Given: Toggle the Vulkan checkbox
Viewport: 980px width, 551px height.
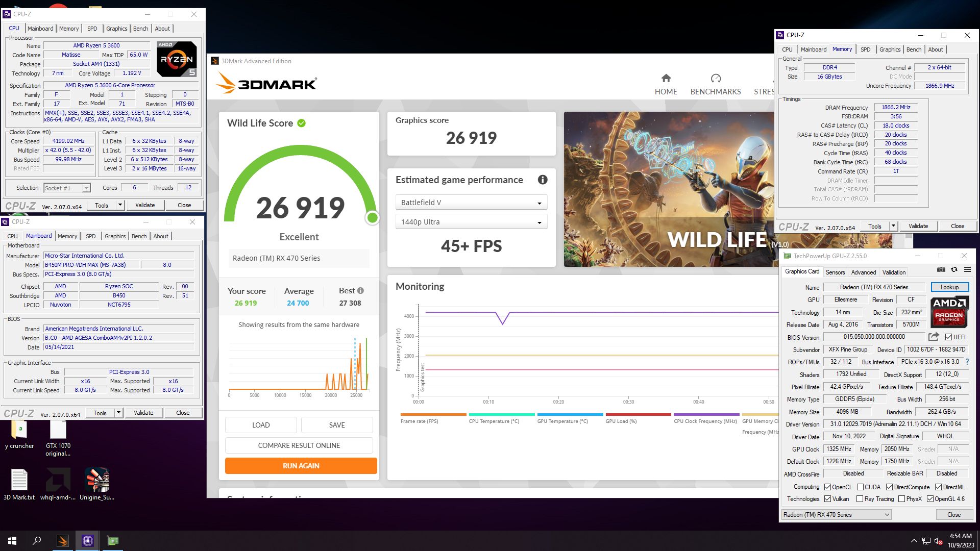Looking at the screenshot, I should 828,499.
